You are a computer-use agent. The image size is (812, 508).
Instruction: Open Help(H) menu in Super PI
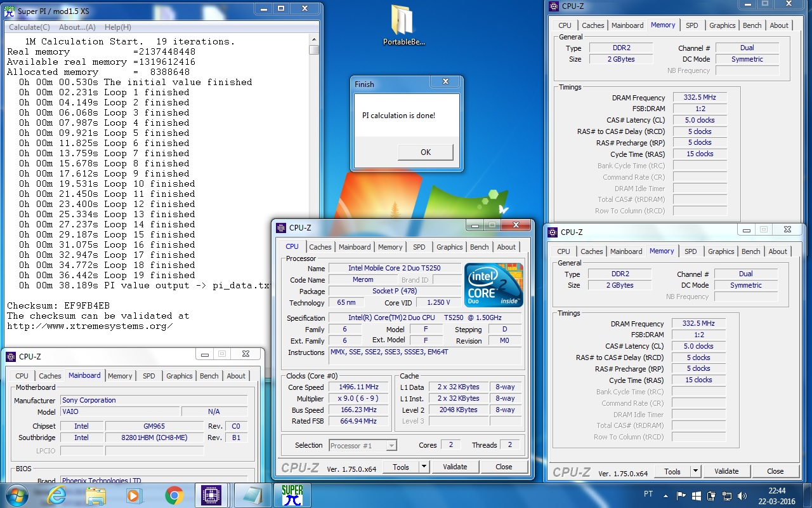click(117, 27)
